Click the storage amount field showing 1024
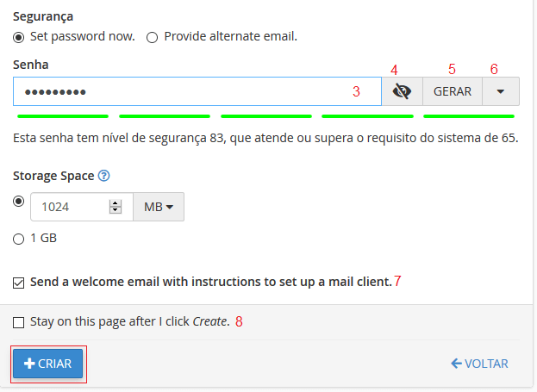This screenshot has height=392, width=537. 69,207
